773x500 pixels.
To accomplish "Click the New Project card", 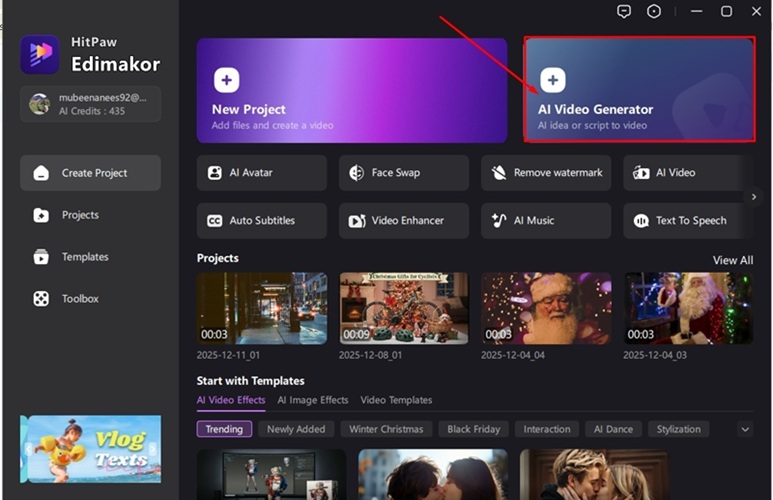I will pyautogui.click(x=352, y=91).
